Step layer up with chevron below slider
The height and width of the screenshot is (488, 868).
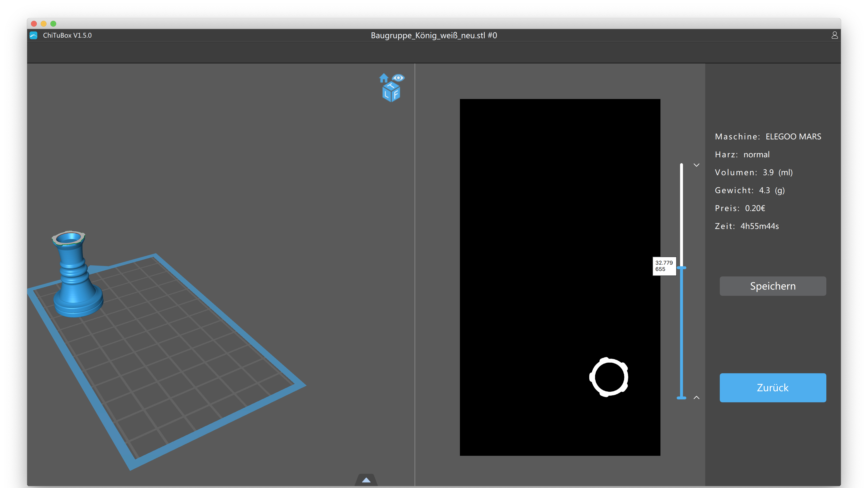[x=697, y=398]
